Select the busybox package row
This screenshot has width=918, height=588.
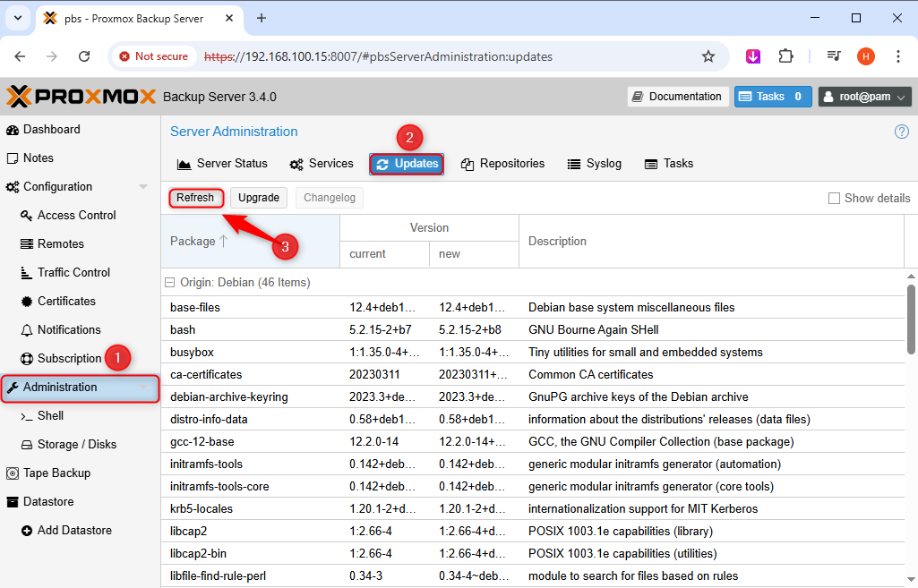533,353
